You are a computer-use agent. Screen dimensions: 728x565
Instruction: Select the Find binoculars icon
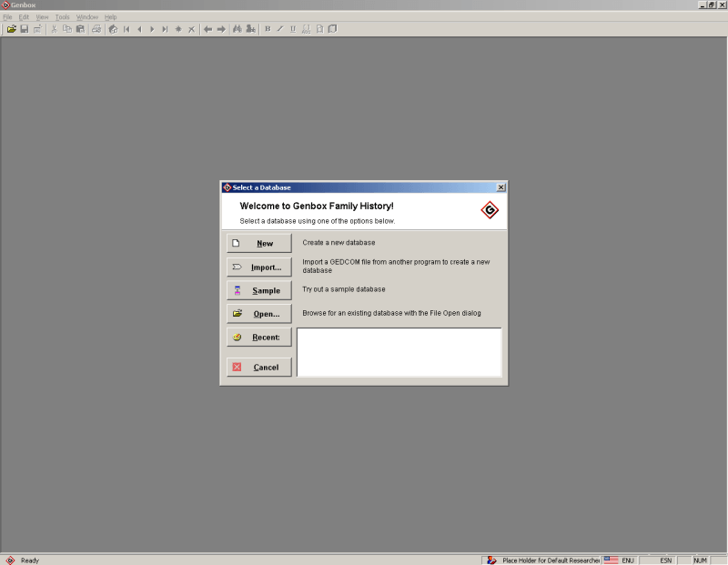(x=236, y=28)
